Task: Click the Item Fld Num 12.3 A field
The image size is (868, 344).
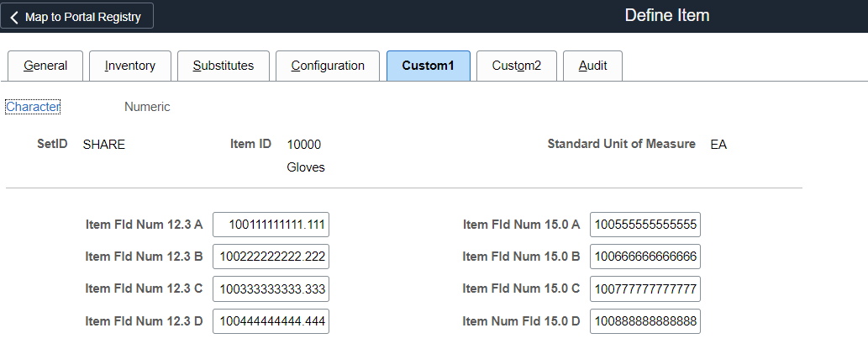Action: pyautogui.click(x=271, y=225)
